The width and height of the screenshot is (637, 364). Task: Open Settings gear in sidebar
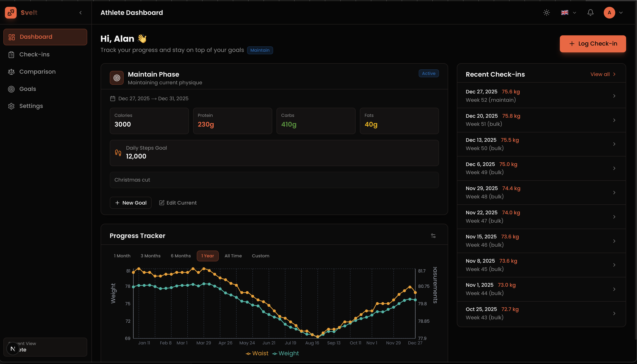11,106
